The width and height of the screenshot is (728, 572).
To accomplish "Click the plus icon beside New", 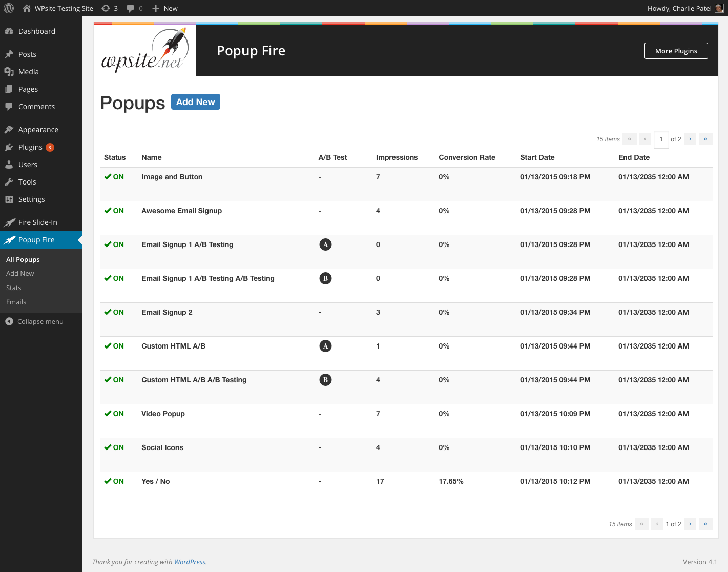I will click(156, 8).
